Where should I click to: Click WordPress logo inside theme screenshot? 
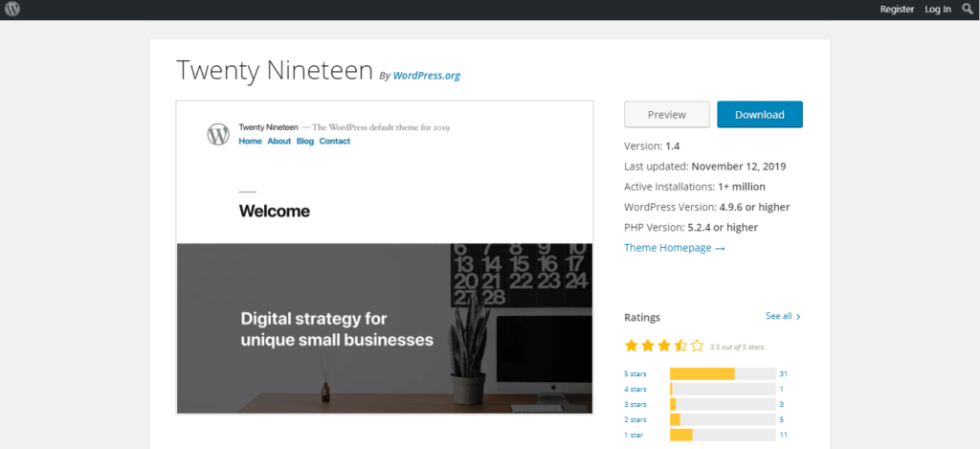tap(218, 134)
